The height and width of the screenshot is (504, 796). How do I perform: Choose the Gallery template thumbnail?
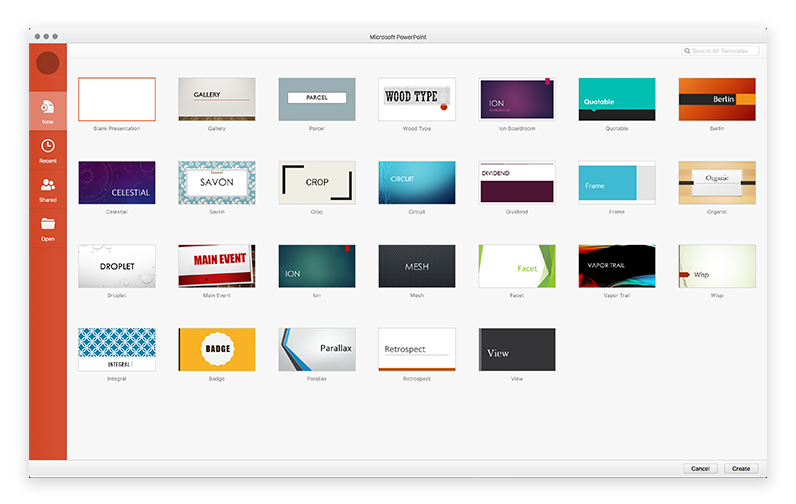[x=216, y=99]
